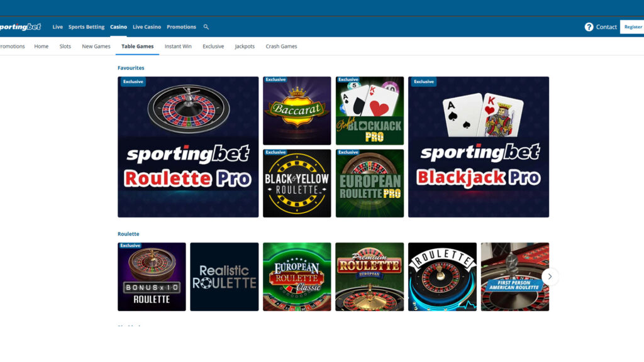
Task: Select the Table Games tab
Action: [x=137, y=47]
